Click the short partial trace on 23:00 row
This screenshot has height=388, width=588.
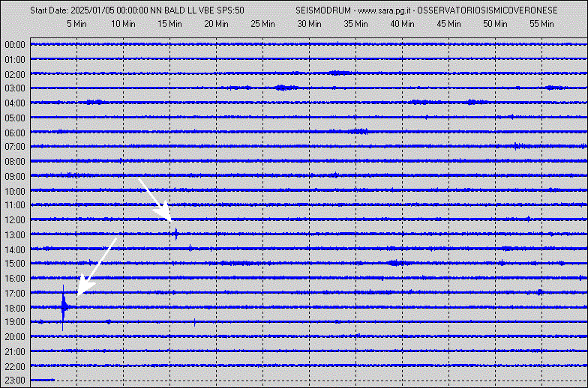[42, 381]
